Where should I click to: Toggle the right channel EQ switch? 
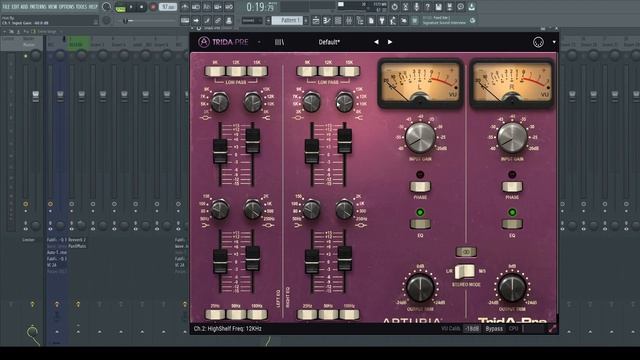(x=512, y=224)
